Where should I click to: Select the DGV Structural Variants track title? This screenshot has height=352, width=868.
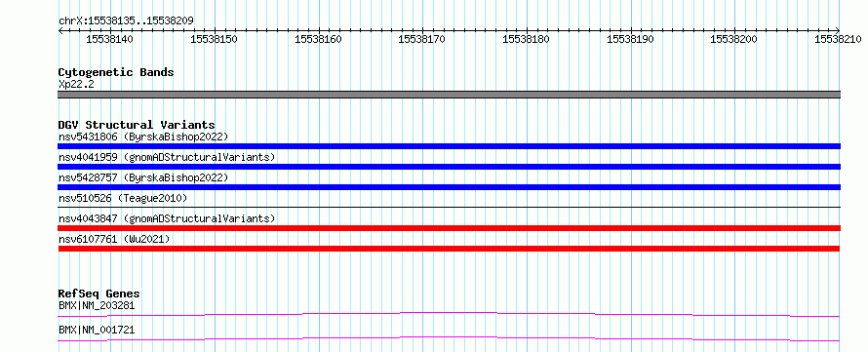click(137, 125)
